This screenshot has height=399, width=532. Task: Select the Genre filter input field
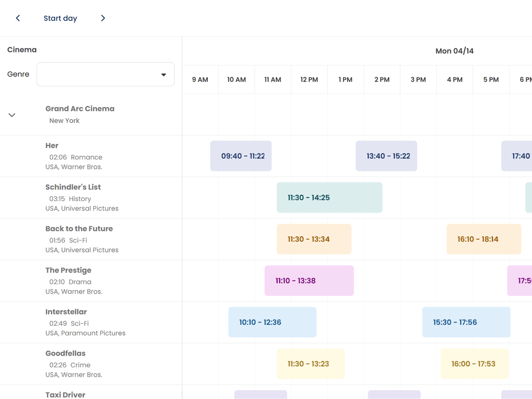[99, 75]
